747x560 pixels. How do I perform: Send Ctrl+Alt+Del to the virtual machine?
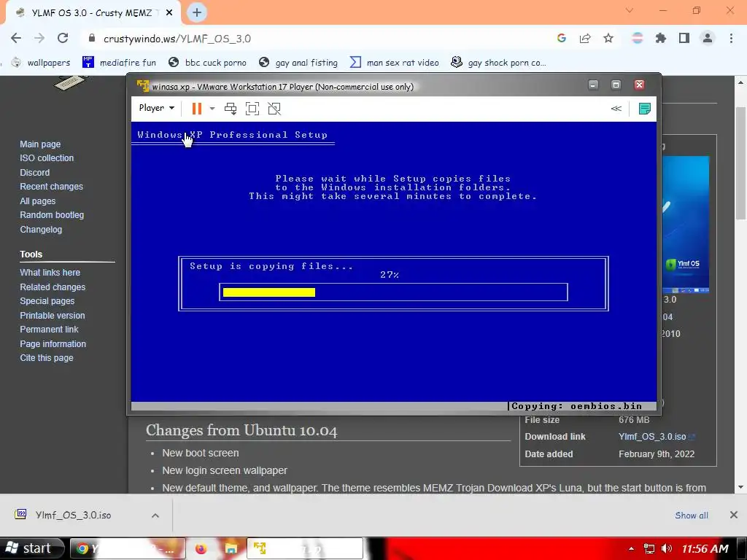point(231,109)
